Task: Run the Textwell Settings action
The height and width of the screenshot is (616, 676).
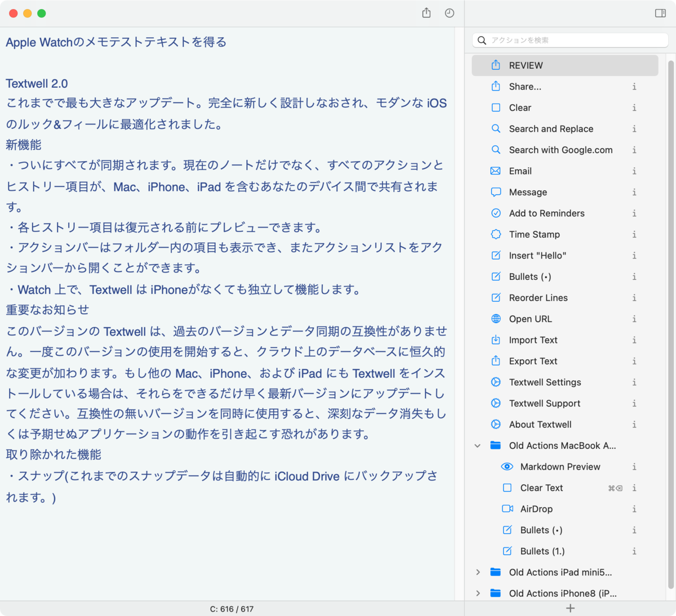Action: [565, 382]
